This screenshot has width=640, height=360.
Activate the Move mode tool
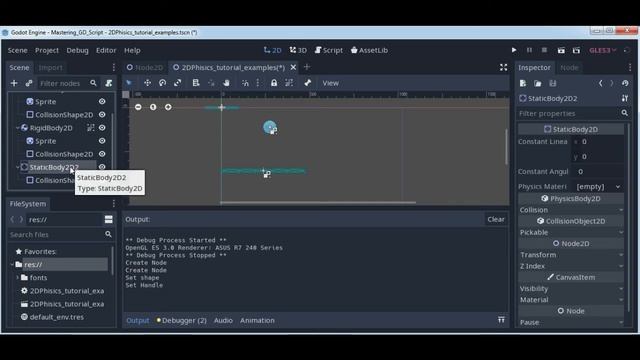pos(147,83)
